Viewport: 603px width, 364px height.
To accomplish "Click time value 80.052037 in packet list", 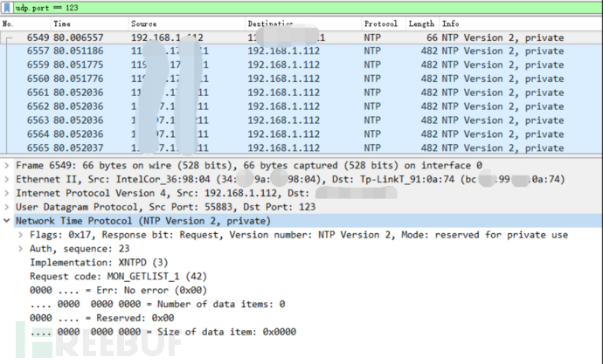I will pos(79,148).
